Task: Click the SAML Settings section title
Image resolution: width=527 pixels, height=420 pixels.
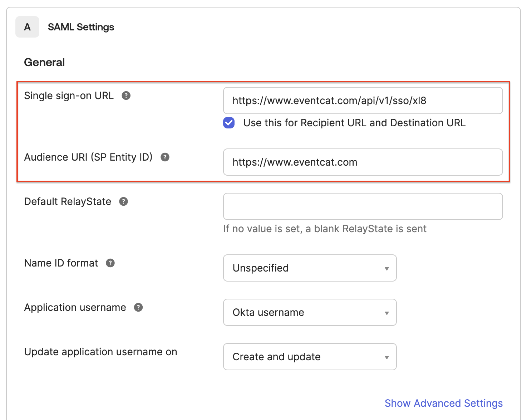Action: click(x=81, y=27)
